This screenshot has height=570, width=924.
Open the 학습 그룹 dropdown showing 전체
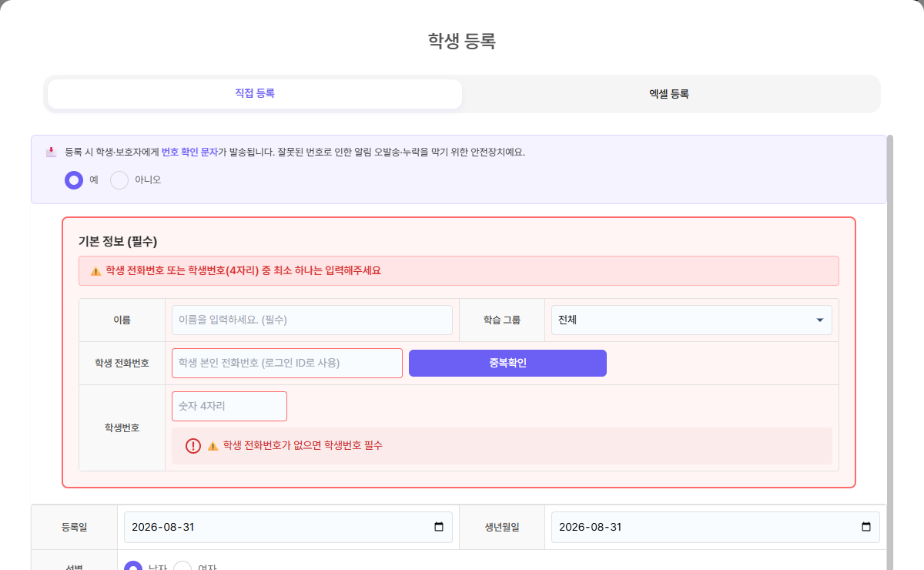pos(691,320)
